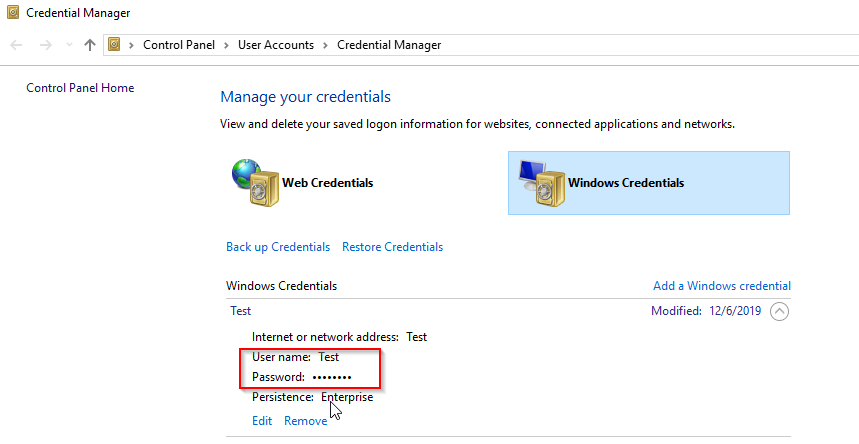Click Back up Credentials link

278,247
